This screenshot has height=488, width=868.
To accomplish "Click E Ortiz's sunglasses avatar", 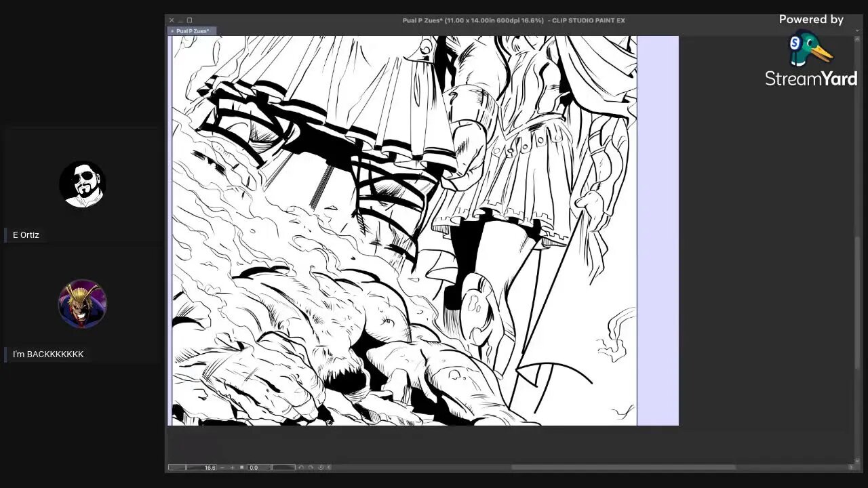I will [83, 184].
